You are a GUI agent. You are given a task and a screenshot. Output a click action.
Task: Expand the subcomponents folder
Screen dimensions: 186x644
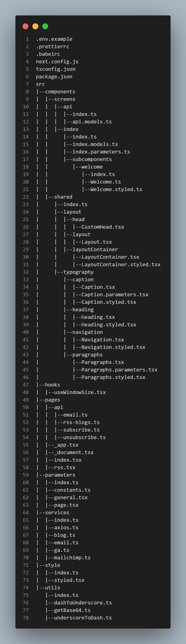pos(92,159)
